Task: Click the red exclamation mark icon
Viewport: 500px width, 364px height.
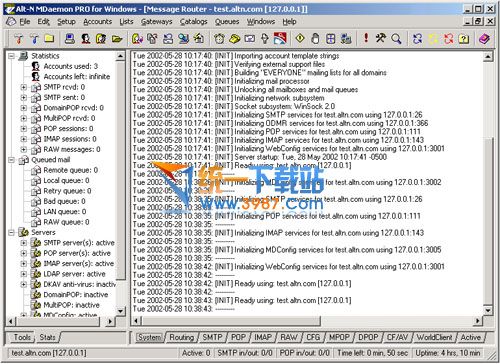Action: tap(366, 38)
